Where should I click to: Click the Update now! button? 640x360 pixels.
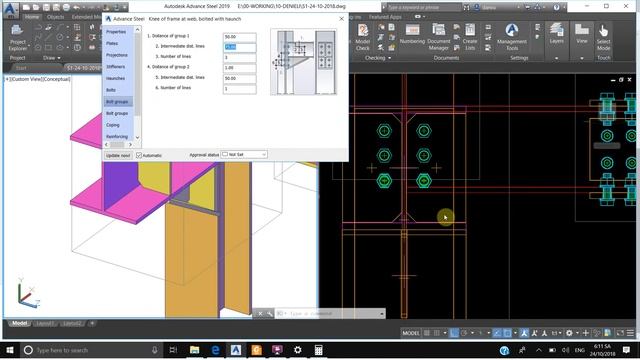(x=118, y=155)
